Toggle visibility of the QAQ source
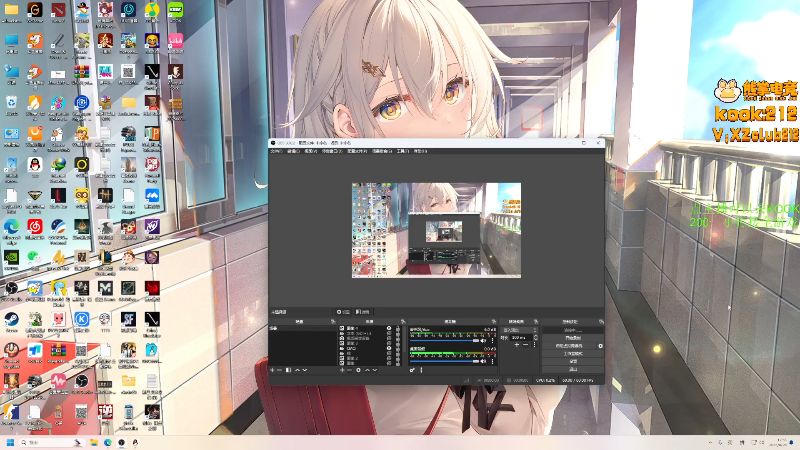 click(x=389, y=348)
